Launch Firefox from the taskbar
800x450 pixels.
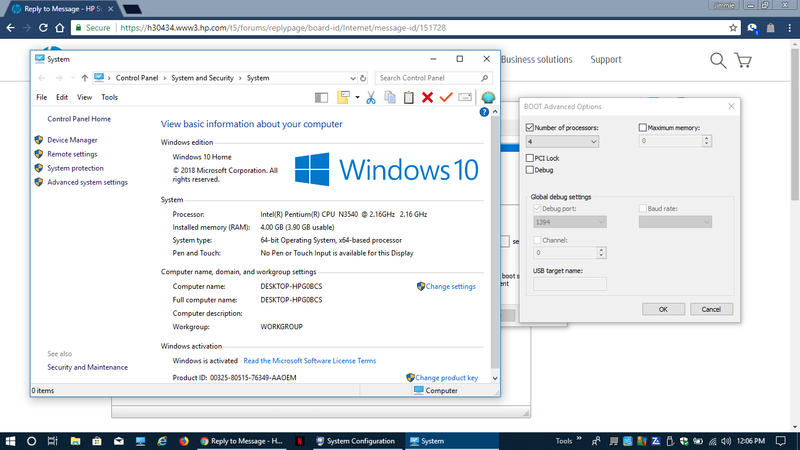[x=184, y=441]
